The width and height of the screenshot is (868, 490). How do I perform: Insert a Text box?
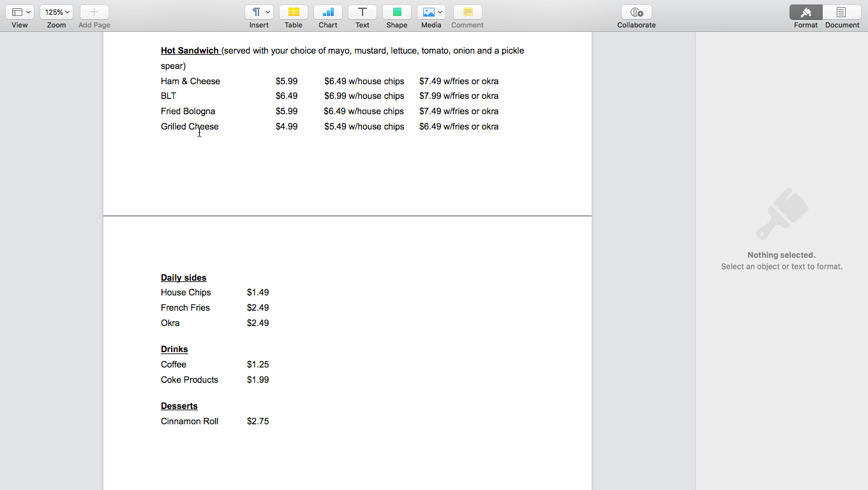click(x=363, y=12)
